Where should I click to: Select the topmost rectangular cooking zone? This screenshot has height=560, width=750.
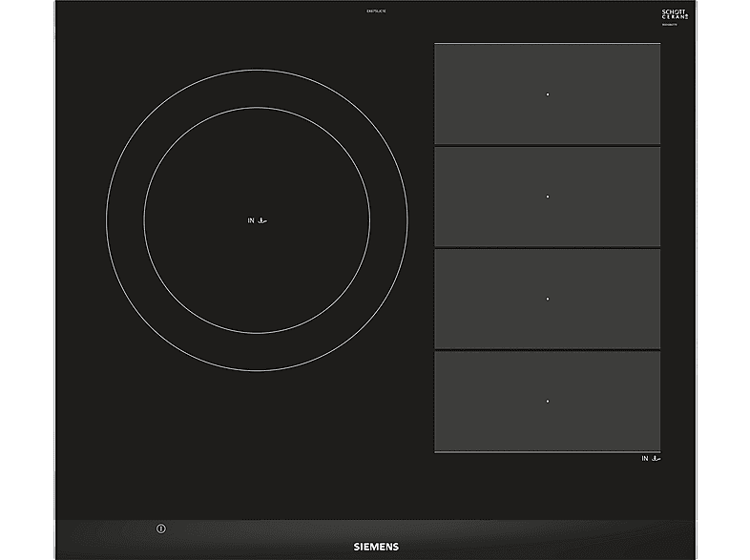coord(547,93)
